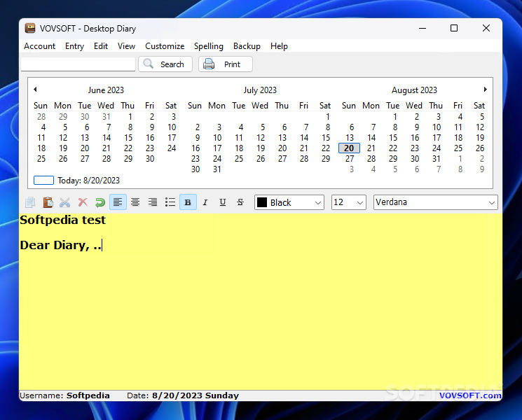The width and height of the screenshot is (522, 420).
Task: Open the Edit menu
Action: (101, 46)
